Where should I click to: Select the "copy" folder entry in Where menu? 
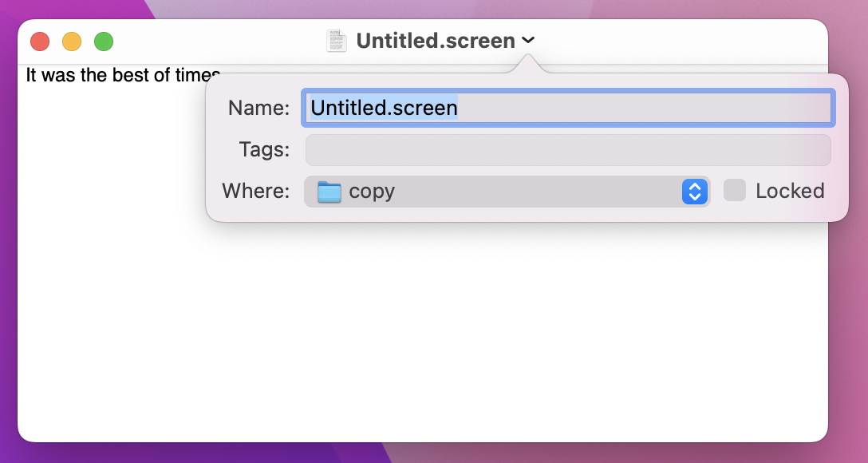[373, 191]
